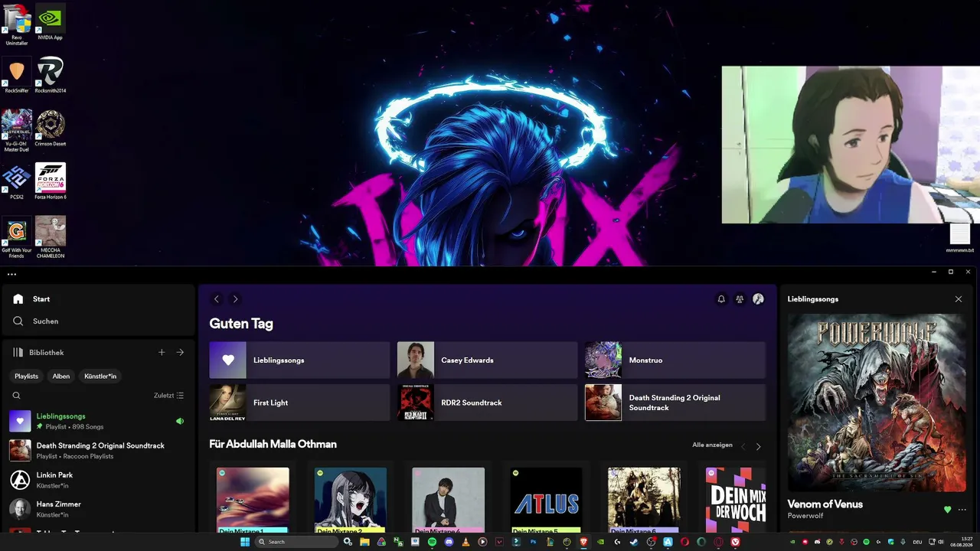This screenshot has width=980, height=551.
Task: Open the First Light shortcut tile
Action: click(299, 403)
